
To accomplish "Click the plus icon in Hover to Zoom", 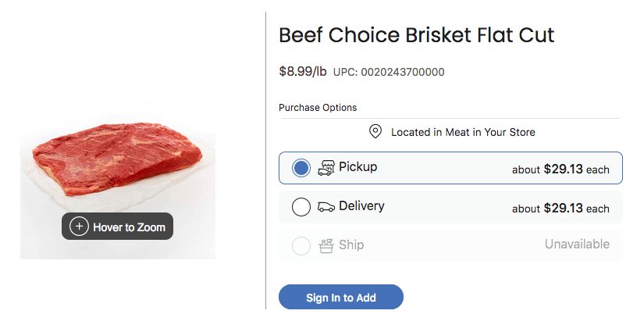I will [79, 227].
